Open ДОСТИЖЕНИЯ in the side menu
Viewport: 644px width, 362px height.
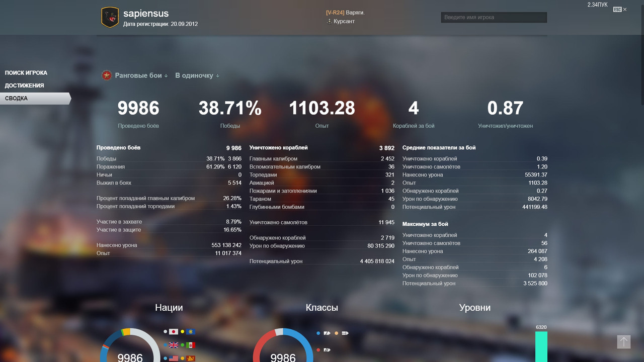tap(25, 85)
